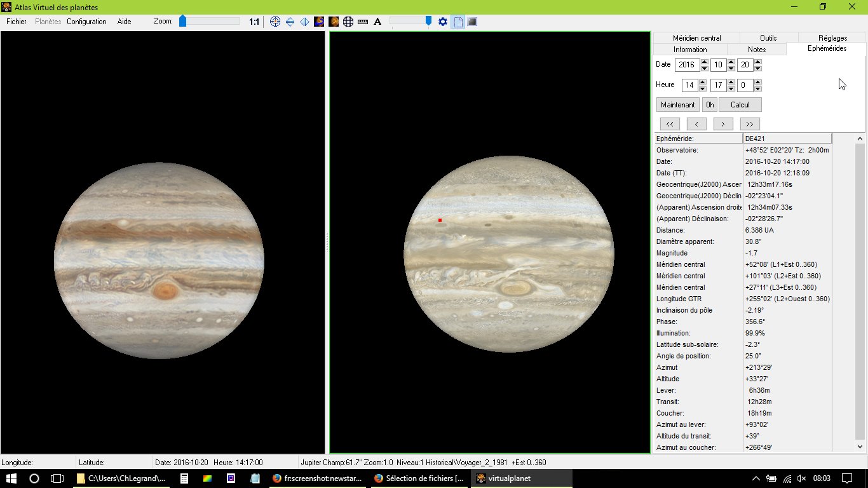
Task: Increase the minutes with the up arrow
Action: point(731,83)
